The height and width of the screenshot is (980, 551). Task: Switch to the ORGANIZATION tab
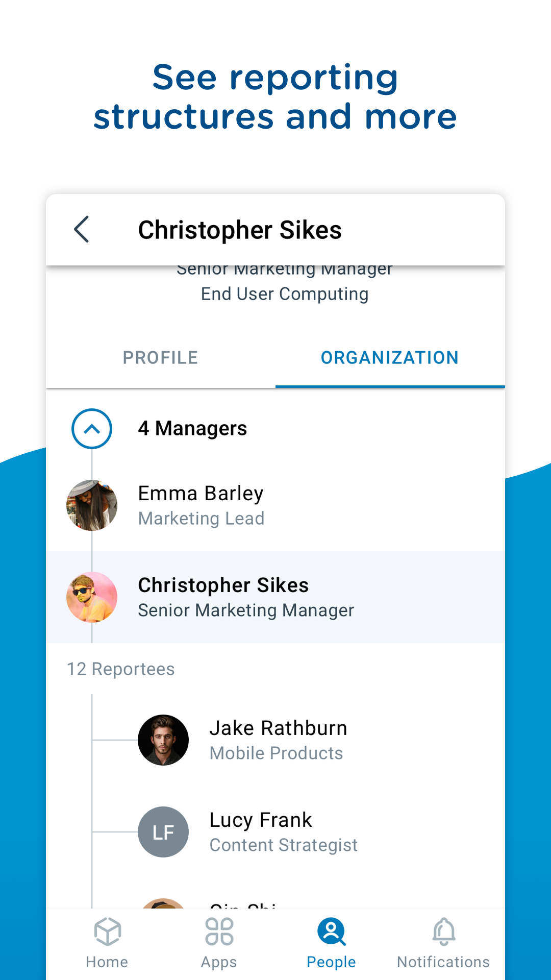pos(390,358)
